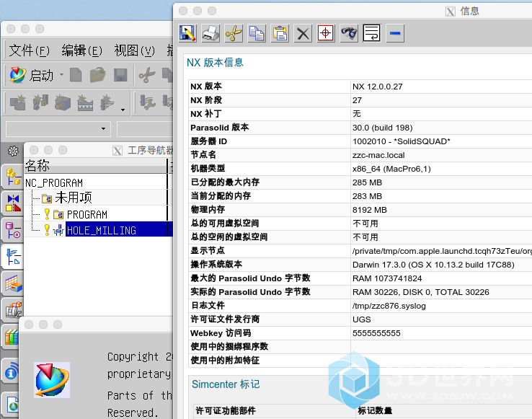The height and width of the screenshot is (419, 532).
Task: Click the HOLE_MILLING yellow warning status icon
Action: pyautogui.click(x=47, y=230)
